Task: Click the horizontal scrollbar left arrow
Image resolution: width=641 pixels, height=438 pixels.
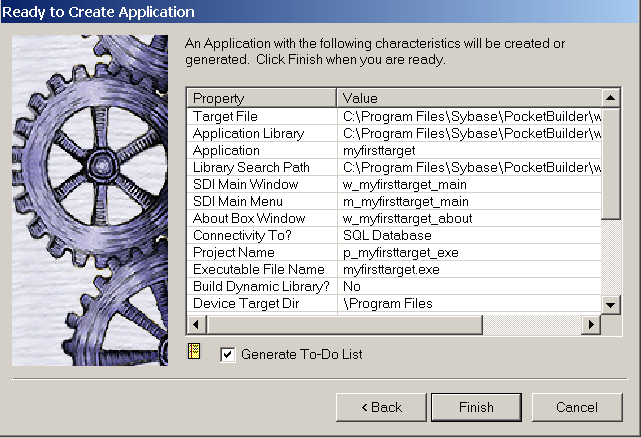Action: click(x=196, y=325)
